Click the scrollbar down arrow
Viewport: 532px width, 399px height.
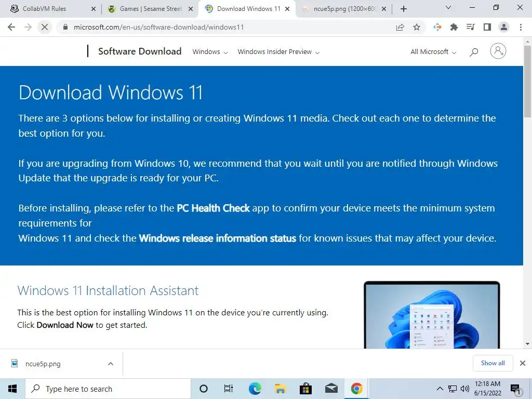pos(528,344)
